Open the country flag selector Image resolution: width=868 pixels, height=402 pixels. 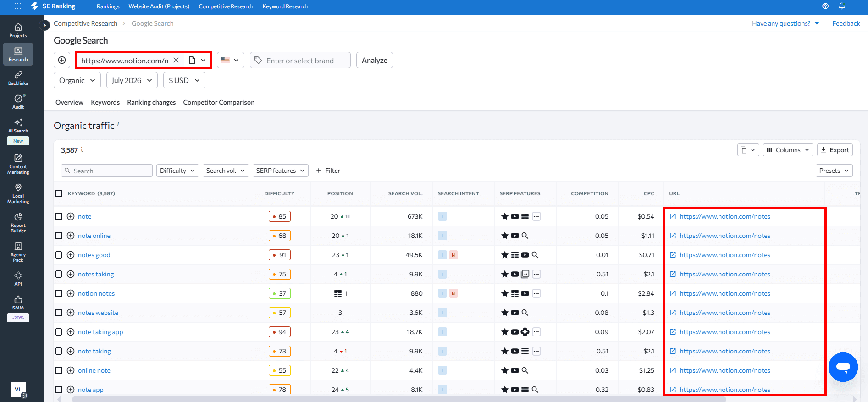(x=230, y=60)
